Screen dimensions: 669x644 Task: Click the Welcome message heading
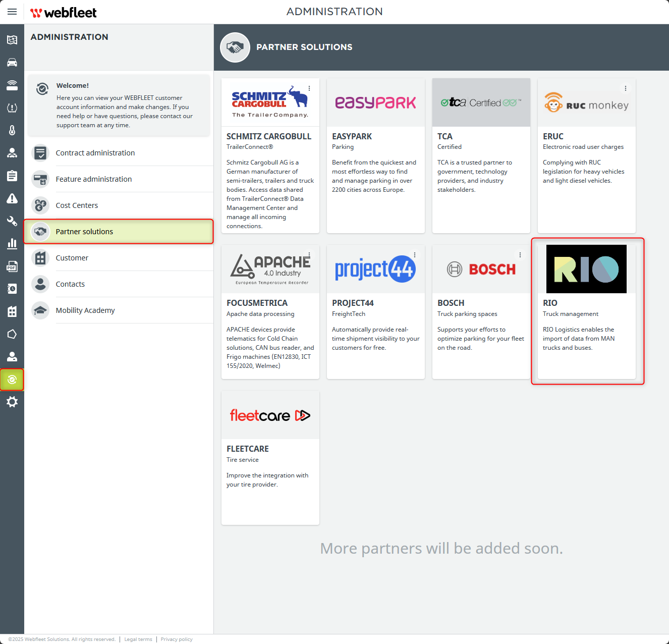pos(73,85)
